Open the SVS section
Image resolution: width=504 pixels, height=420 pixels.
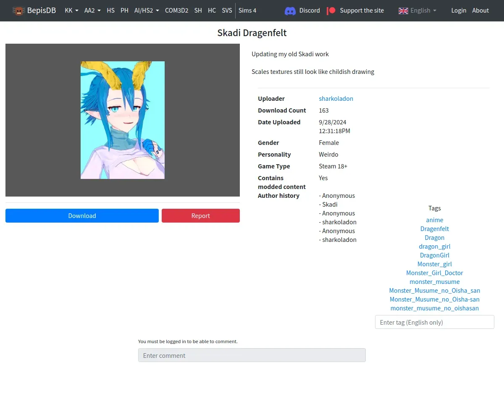(227, 10)
